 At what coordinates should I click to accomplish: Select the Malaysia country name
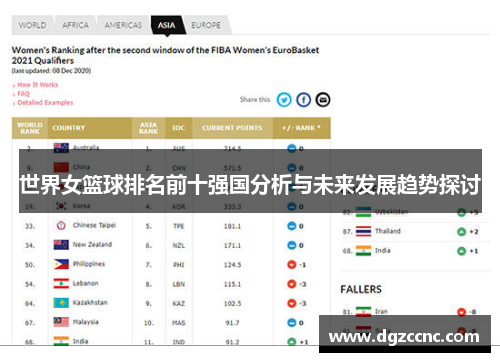coord(86,322)
